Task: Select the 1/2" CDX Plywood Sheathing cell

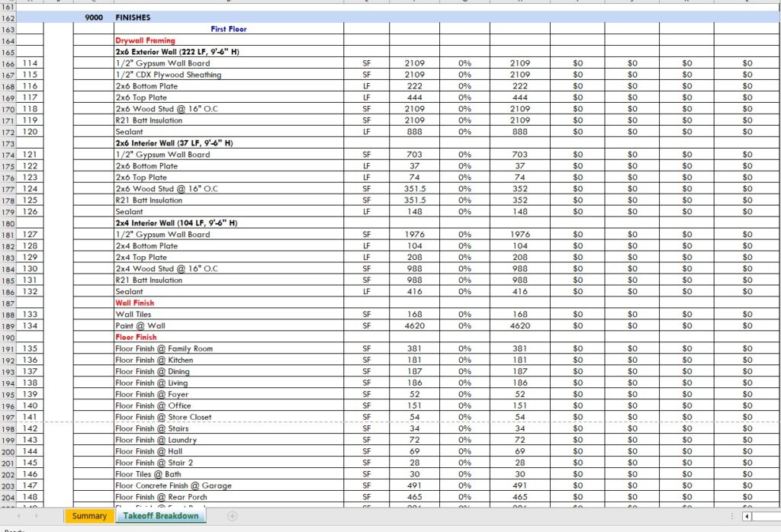Action: coord(229,75)
